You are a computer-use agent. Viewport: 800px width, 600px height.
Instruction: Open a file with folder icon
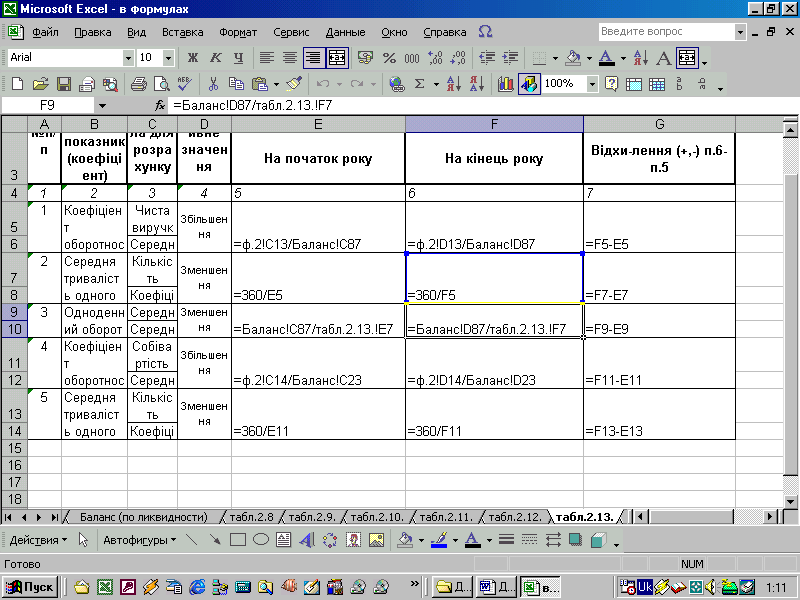[40, 84]
